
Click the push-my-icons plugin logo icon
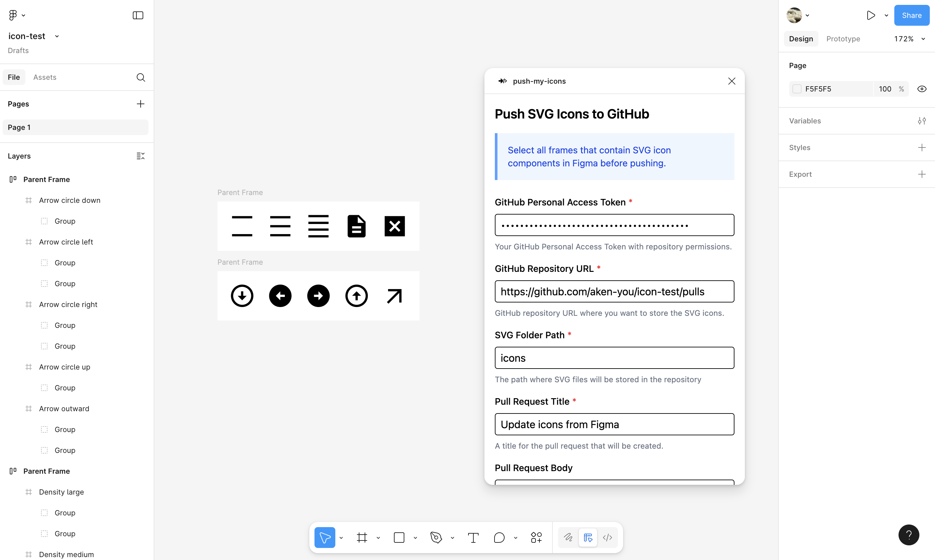click(503, 81)
